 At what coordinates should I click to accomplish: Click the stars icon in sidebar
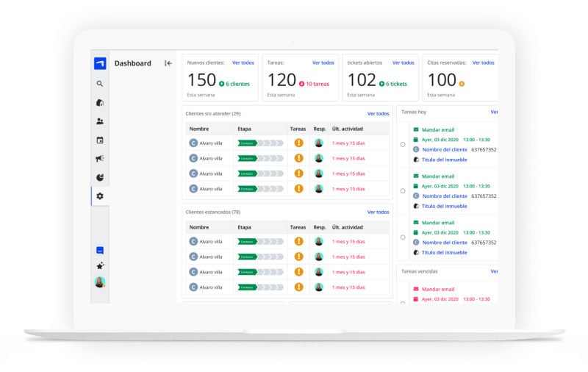click(x=100, y=266)
